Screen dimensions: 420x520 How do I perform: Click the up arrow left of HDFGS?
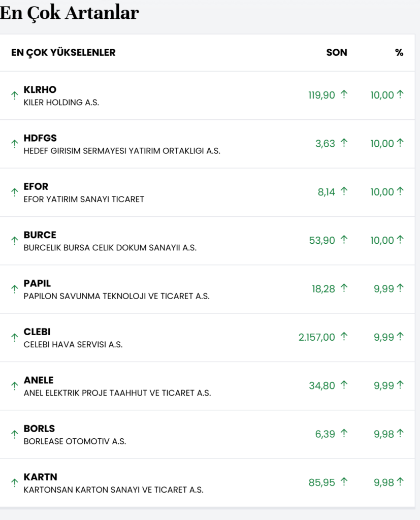tap(15, 144)
